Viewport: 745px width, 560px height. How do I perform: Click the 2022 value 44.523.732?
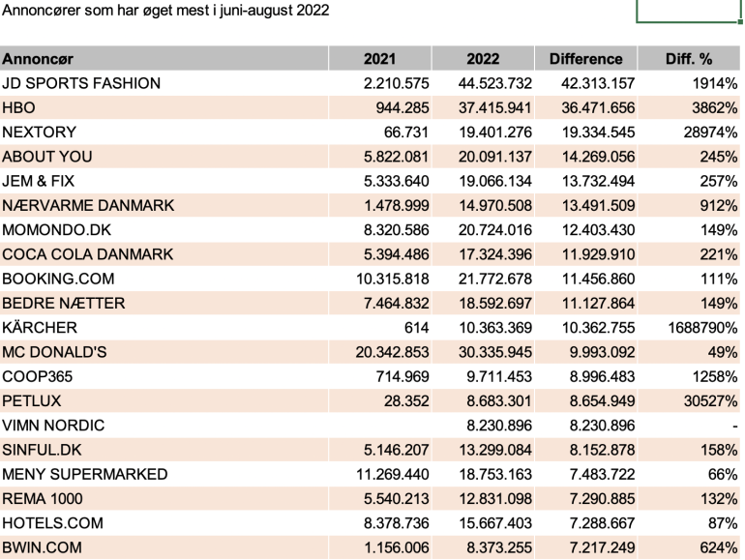click(495, 83)
